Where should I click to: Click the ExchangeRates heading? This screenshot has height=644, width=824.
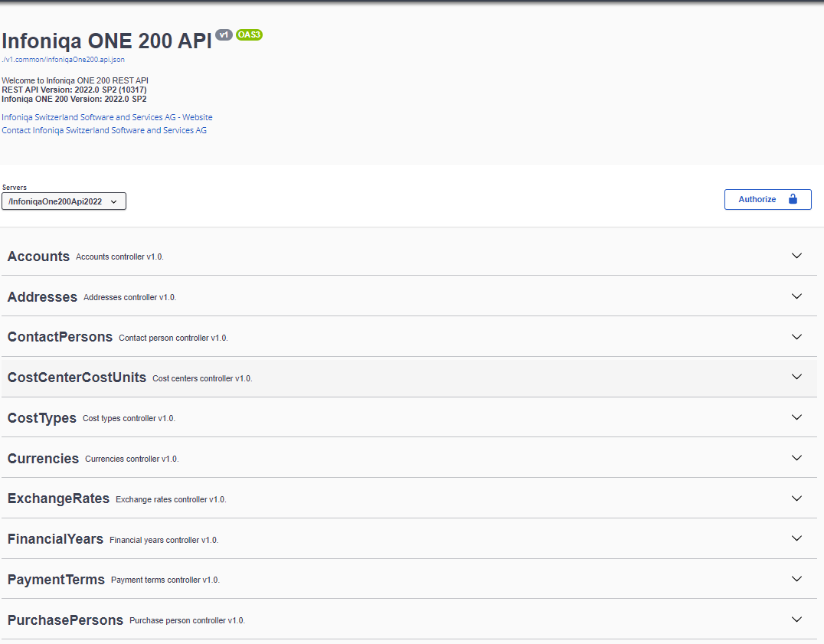tap(58, 499)
